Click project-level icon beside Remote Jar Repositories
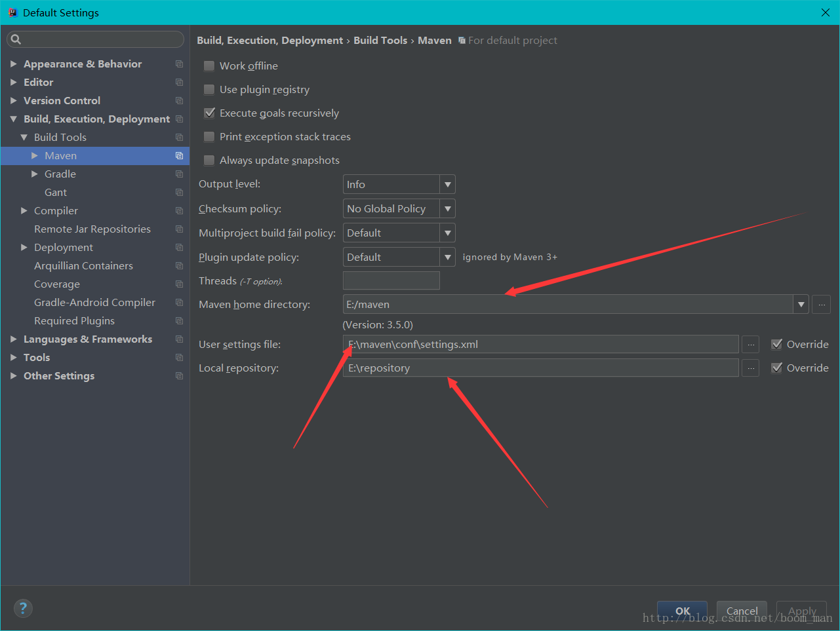The width and height of the screenshot is (840, 631). point(179,229)
